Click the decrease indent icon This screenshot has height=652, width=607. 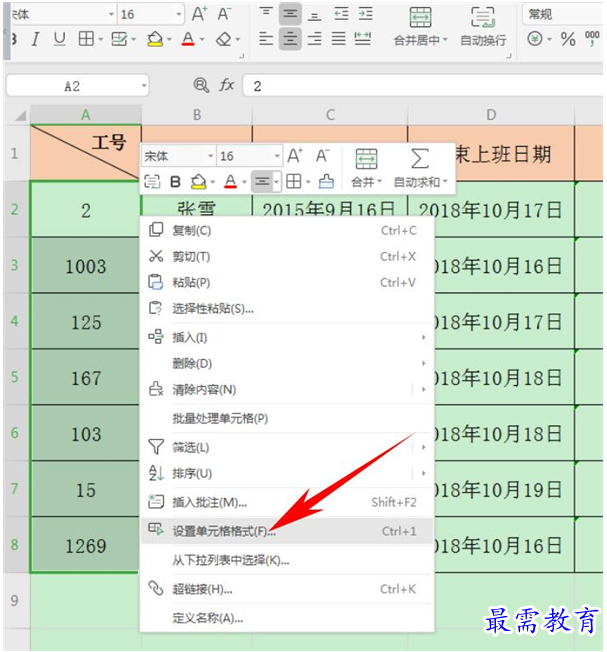point(341,14)
